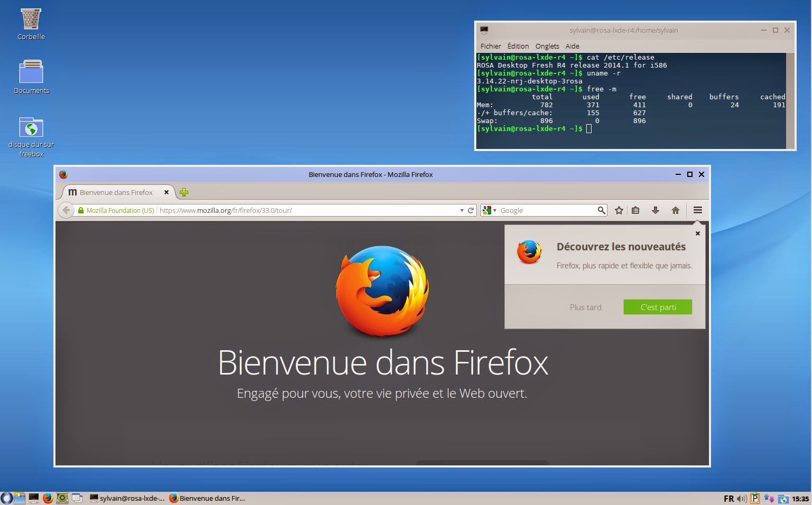Click the network up/down arrows tray icon

(x=769, y=499)
